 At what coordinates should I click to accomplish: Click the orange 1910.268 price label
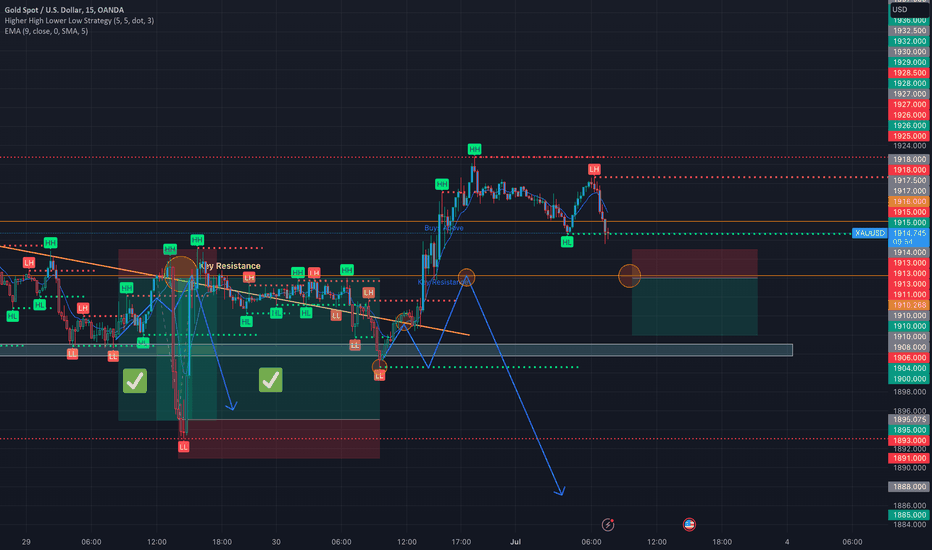point(909,305)
